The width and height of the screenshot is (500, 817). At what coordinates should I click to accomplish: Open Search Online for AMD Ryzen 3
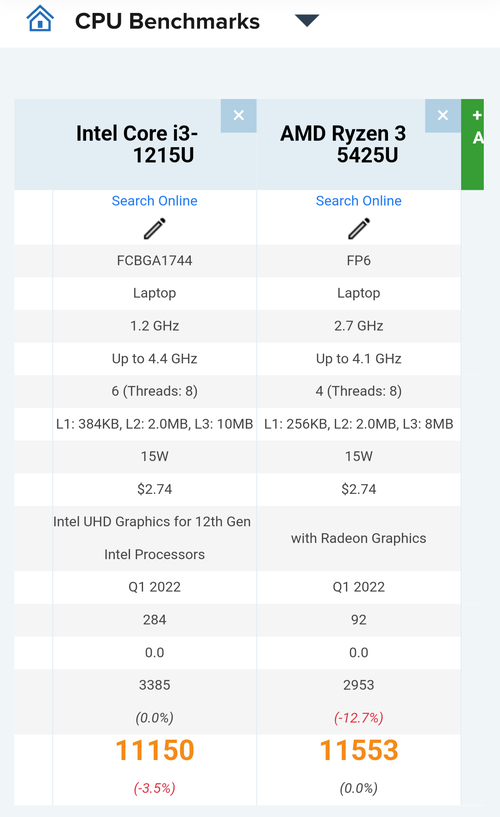(x=359, y=201)
